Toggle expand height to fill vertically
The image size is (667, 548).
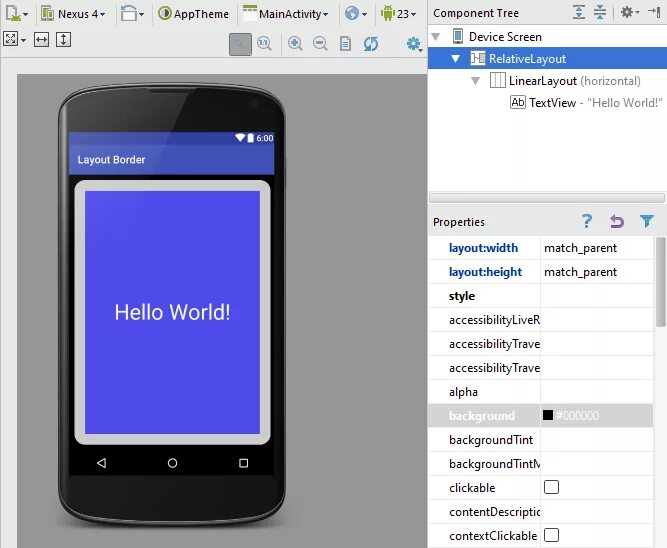coord(63,40)
